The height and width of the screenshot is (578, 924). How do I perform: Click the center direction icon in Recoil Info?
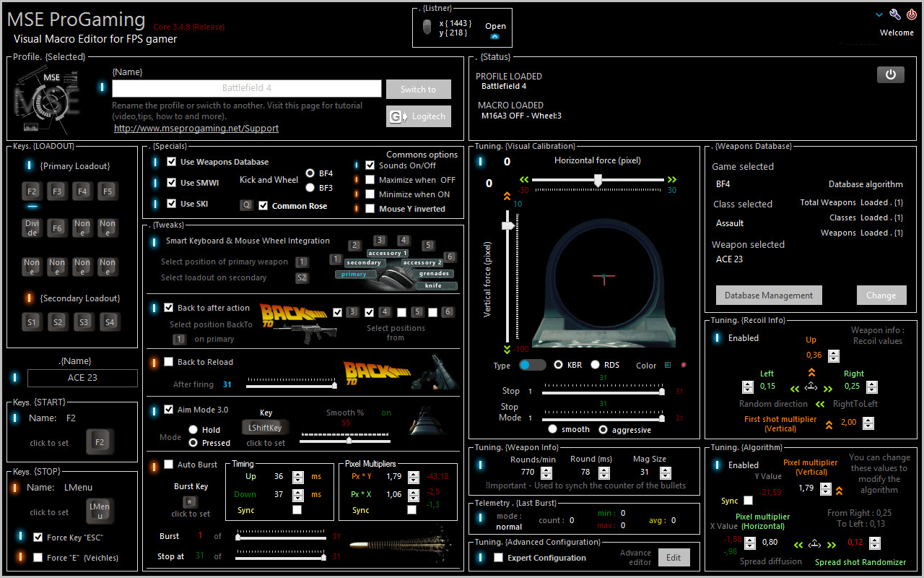[811, 387]
